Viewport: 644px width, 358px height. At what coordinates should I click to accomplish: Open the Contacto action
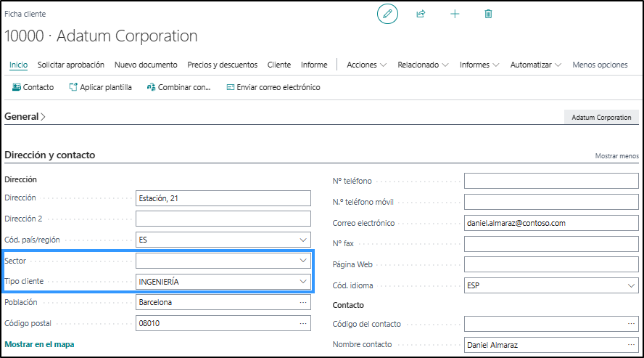pos(33,87)
